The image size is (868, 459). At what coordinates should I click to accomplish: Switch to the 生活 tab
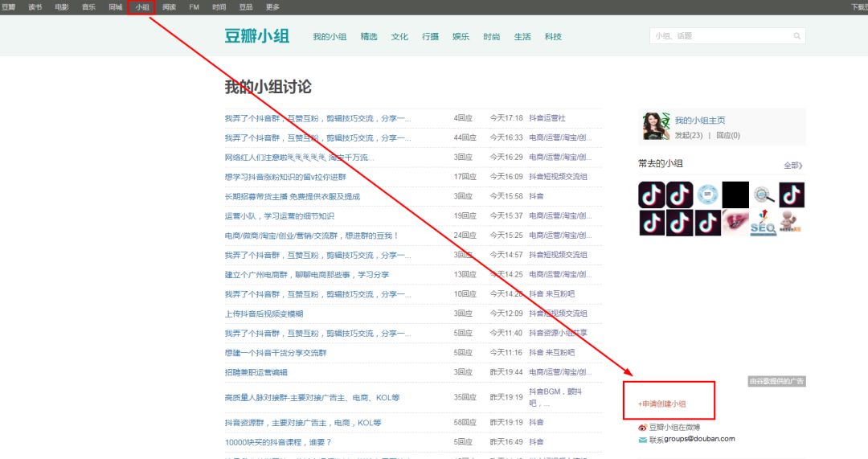tap(522, 36)
